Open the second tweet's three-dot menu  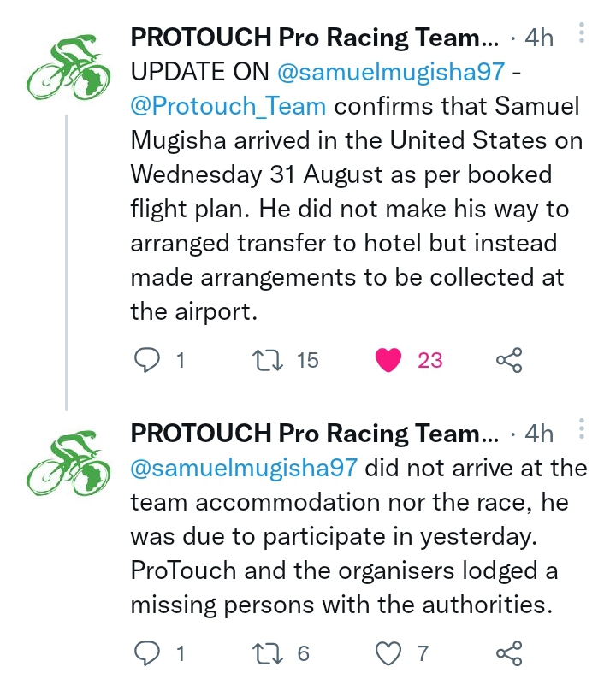pos(581,428)
